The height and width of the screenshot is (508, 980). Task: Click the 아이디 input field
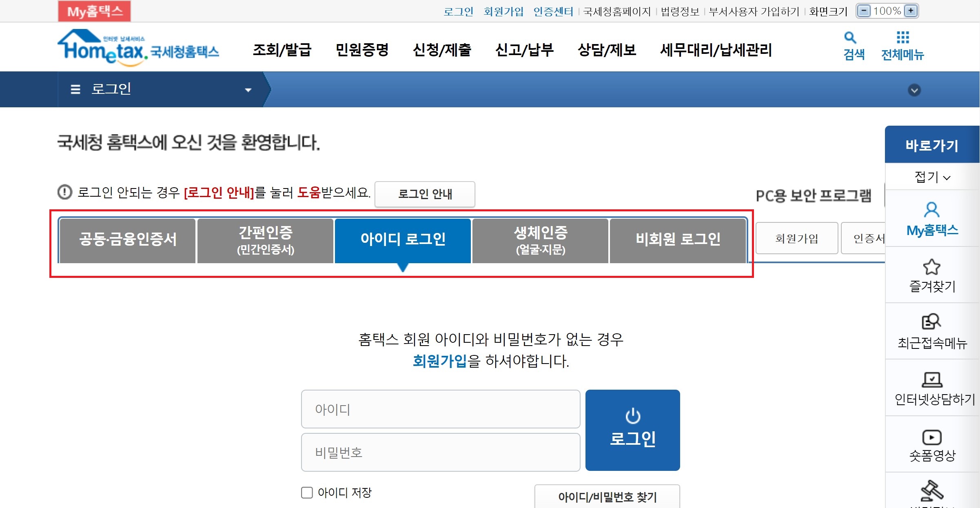[440, 409]
